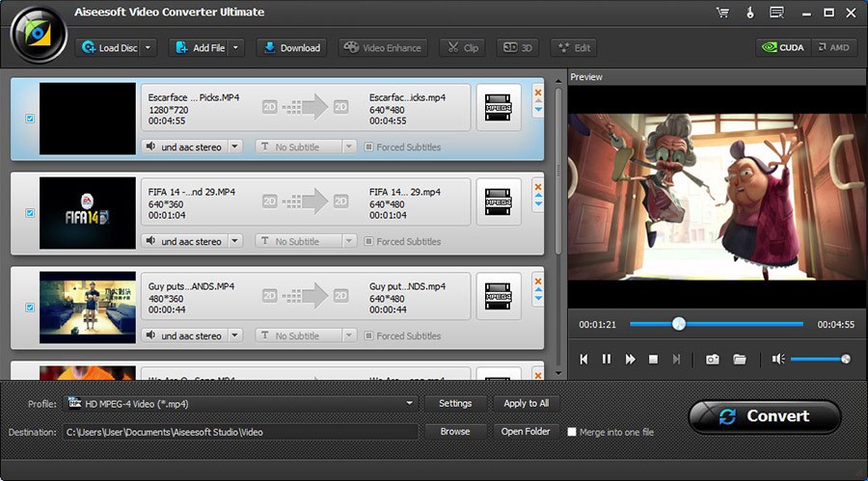Image resolution: width=868 pixels, height=481 pixels.
Task: Open the feedback menu icon in title bar
Action: tap(776, 13)
